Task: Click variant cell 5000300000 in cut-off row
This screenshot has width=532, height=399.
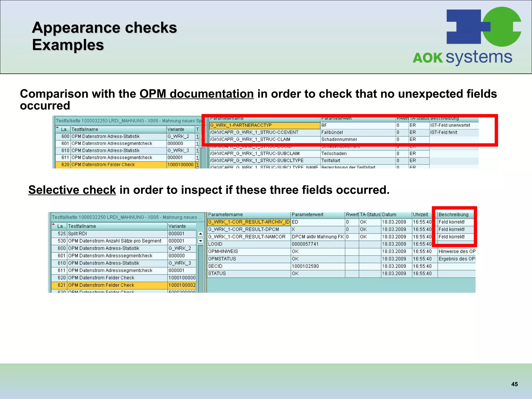Action: (x=182, y=291)
